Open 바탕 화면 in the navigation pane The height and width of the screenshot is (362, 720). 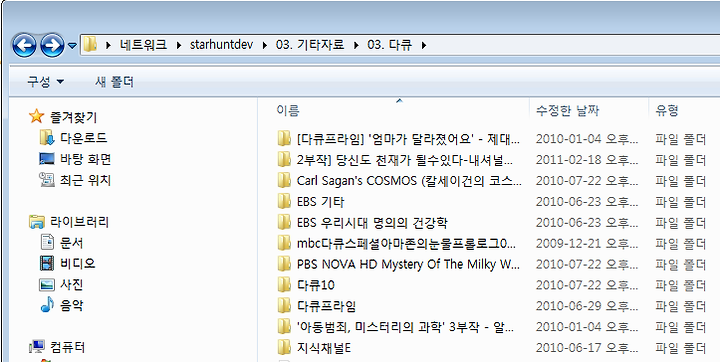coord(85,159)
